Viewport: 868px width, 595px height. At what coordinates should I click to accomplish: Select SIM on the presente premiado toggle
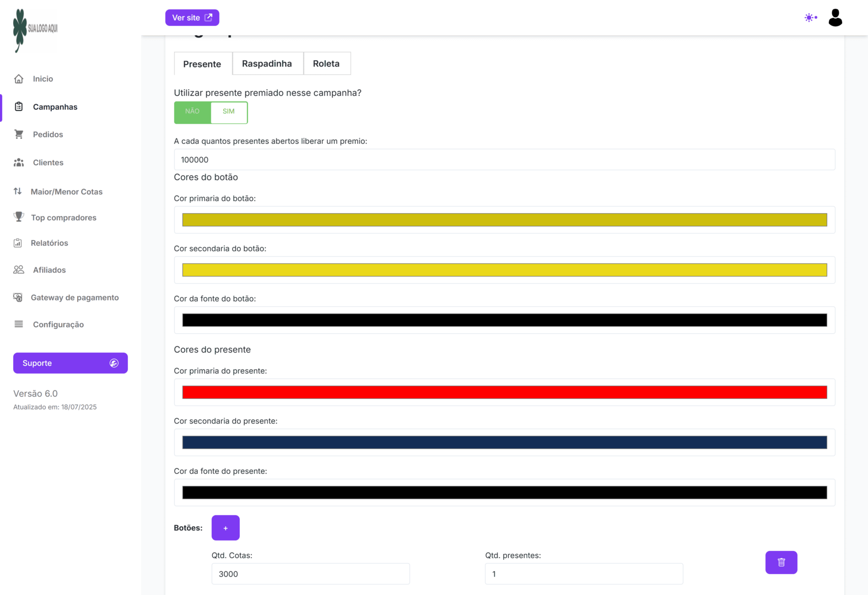(x=229, y=112)
